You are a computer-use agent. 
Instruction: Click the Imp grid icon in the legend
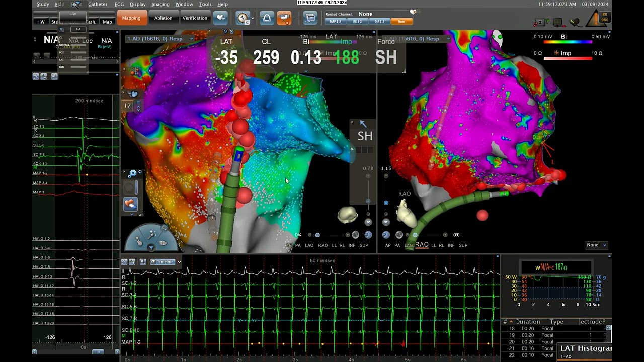(557, 53)
